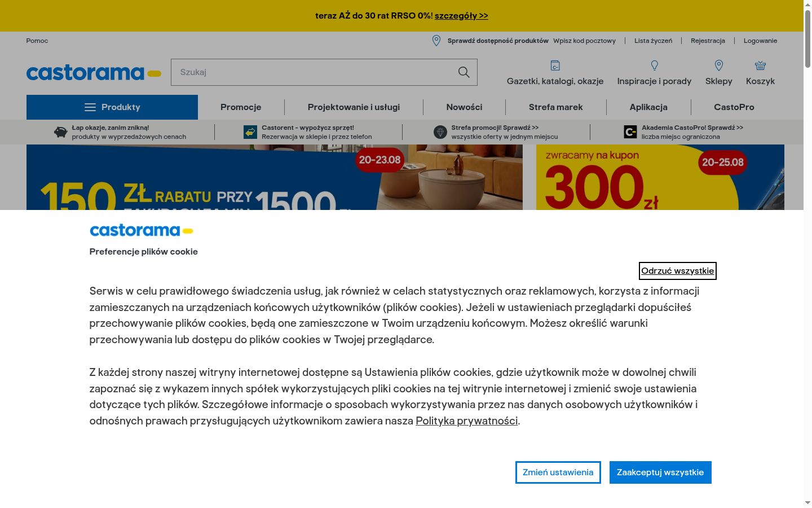The width and height of the screenshot is (812, 508).
Task: Open the Pomoc link
Action: 37,41
